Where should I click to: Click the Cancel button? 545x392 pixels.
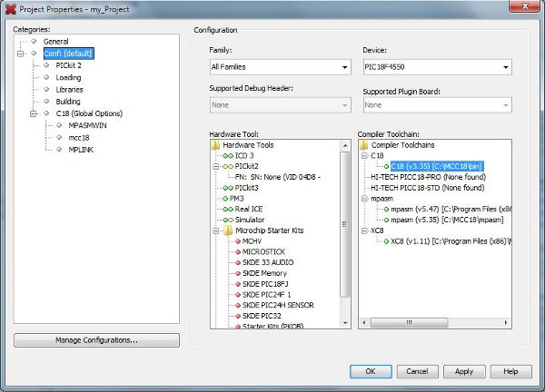coord(417,371)
